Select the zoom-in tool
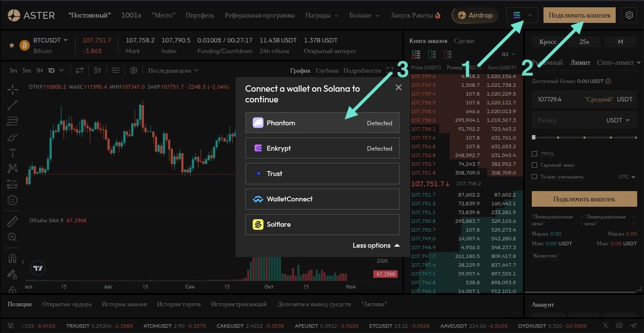Screen dimensions: 644x333 (13, 237)
